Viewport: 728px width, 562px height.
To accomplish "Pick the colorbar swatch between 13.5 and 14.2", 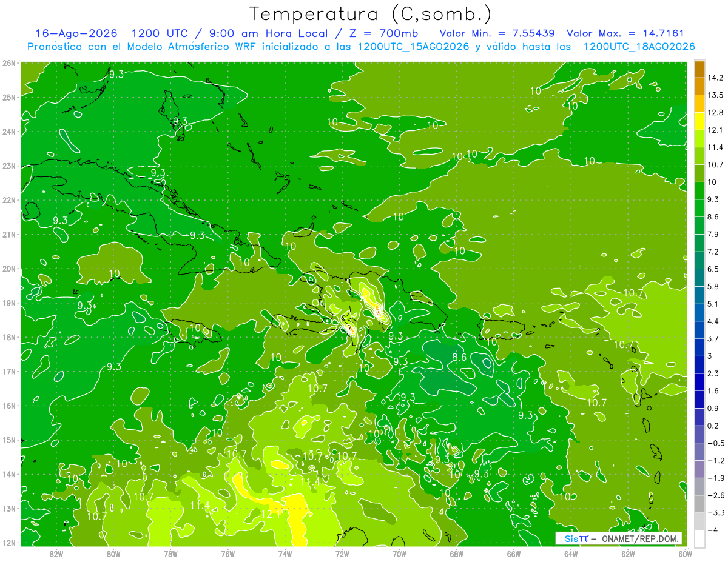I will point(699,86).
